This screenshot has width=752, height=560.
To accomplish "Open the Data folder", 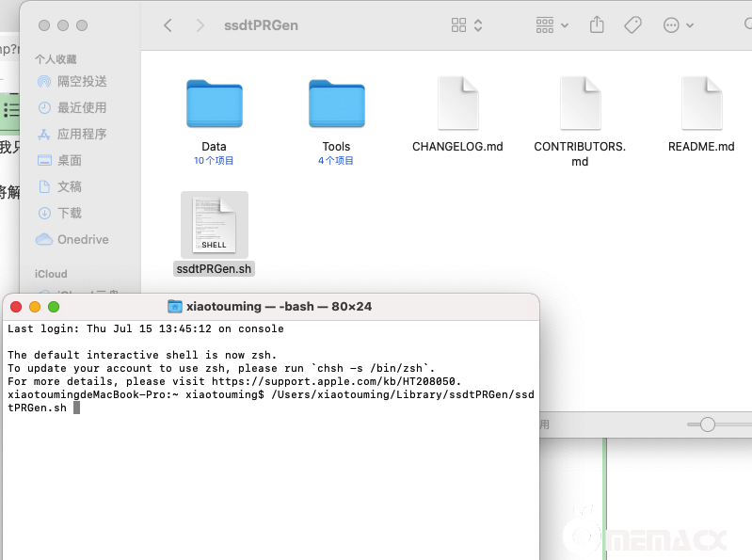I will pos(214,104).
